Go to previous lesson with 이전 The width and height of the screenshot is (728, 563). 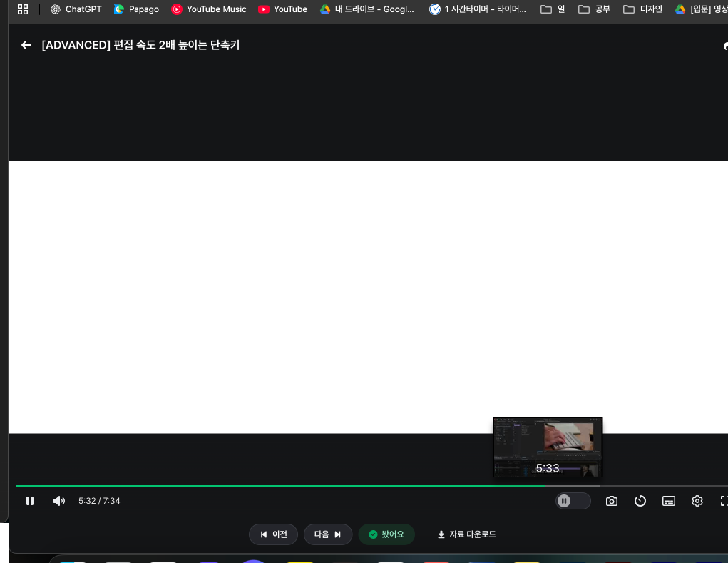[274, 534]
